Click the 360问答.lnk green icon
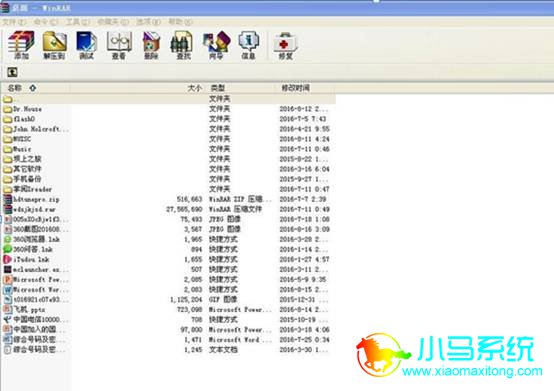 pos(8,249)
